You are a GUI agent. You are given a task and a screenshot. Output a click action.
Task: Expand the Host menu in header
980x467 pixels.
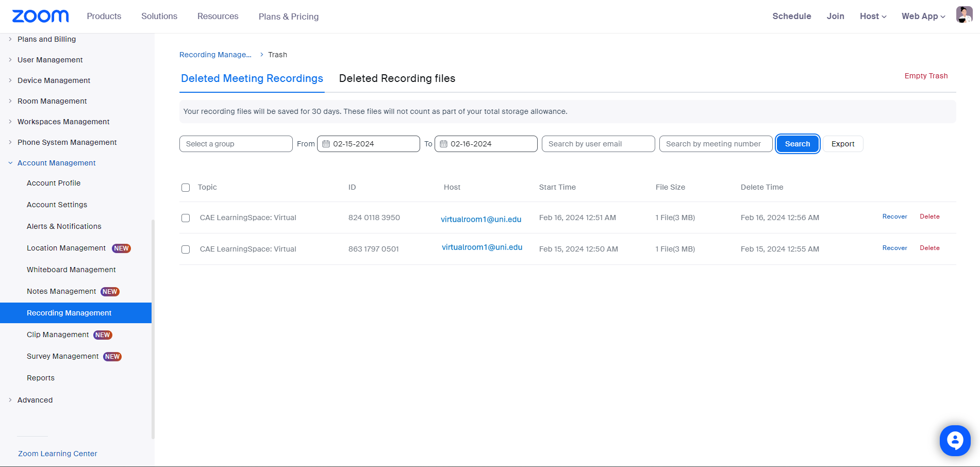[873, 16]
